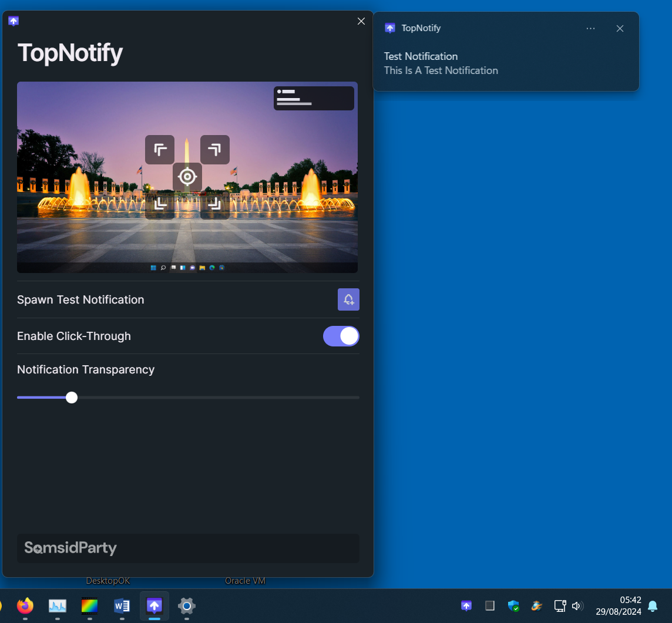Click the wallpaper preview image

tap(187, 177)
